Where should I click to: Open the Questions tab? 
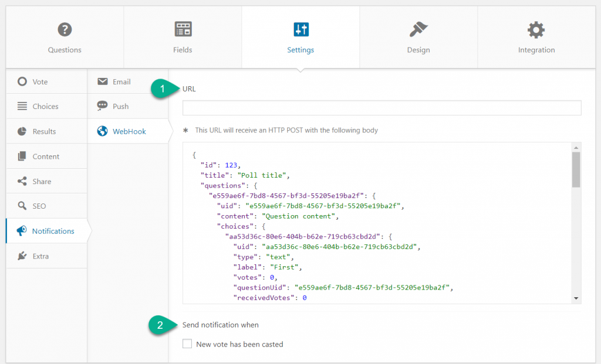tap(65, 29)
